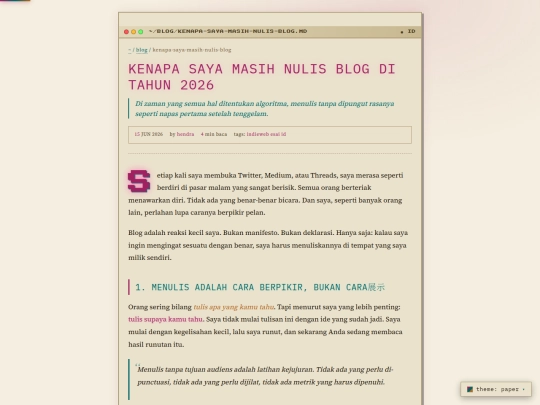Open the theme: paper selector
This screenshot has width=540, height=405.
(496, 389)
